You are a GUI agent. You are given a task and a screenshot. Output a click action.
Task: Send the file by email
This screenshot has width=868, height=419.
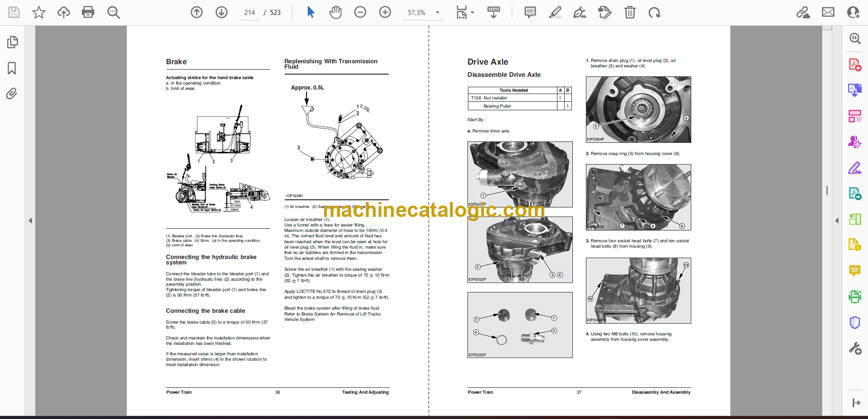pos(828,12)
